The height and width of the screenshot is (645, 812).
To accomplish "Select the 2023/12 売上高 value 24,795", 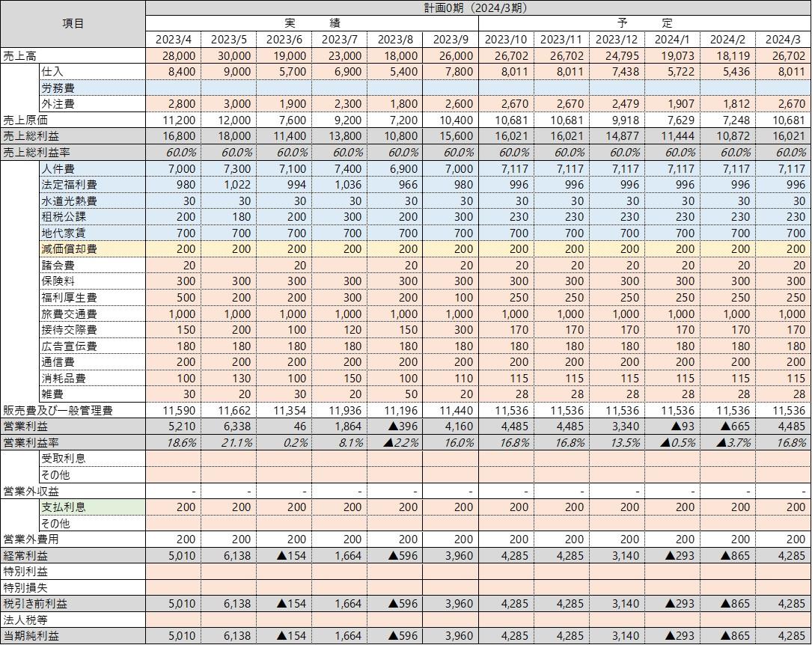I will [617, 55].
